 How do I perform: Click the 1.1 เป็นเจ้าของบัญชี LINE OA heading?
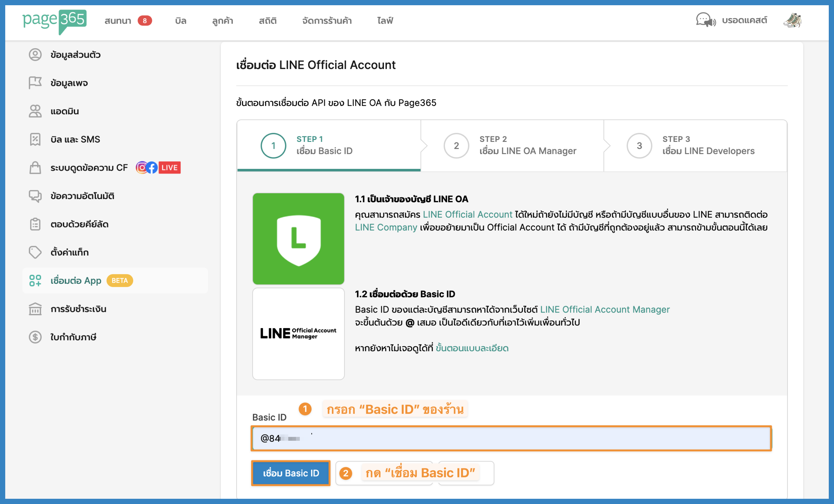tap(411, 199)
